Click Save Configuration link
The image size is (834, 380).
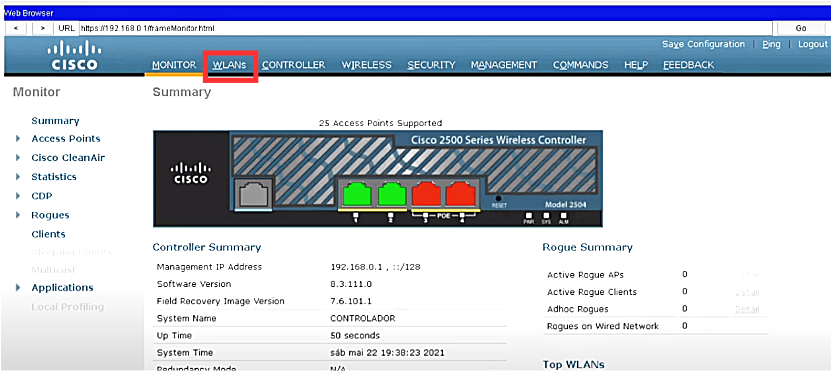pos(703,44)
